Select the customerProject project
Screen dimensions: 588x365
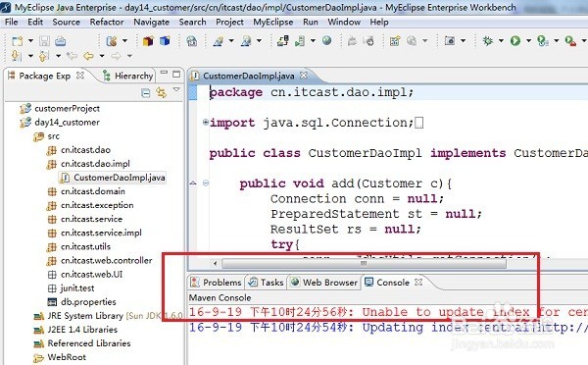tap(60, 109)
